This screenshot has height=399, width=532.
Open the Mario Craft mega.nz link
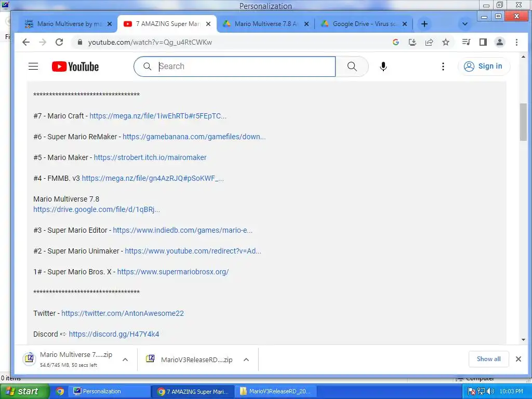coord(158,116)
